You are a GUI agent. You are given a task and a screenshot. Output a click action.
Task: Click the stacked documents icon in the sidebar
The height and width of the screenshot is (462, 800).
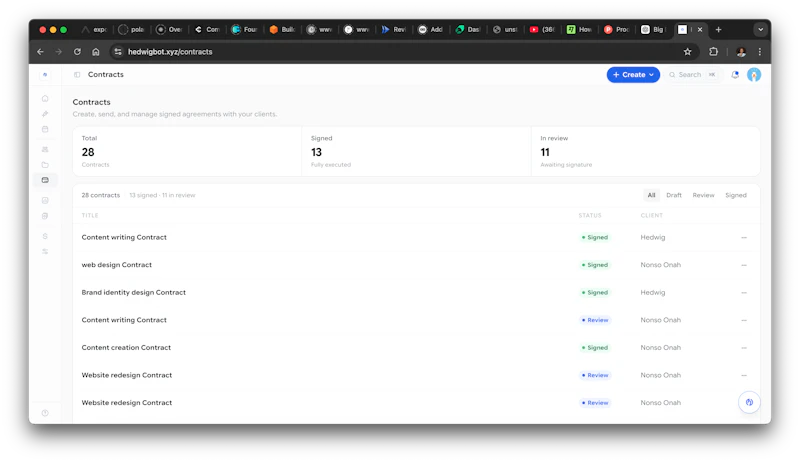pyautogui.click(x=45, y=216)
